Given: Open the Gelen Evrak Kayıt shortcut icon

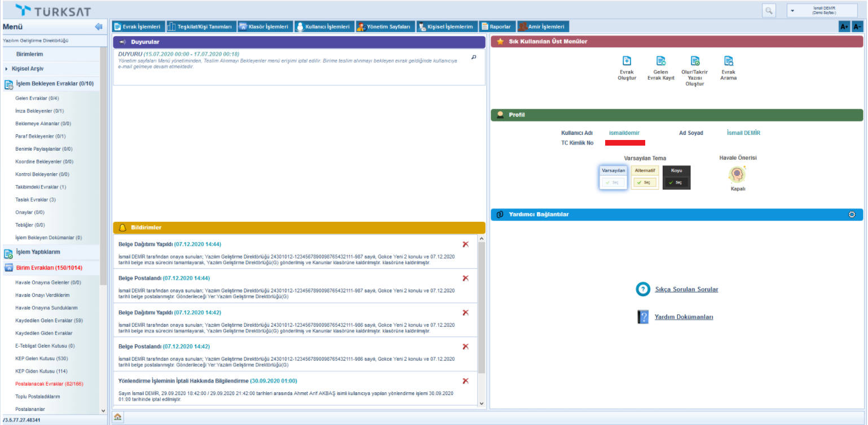Looking at the screenshot, I should [x=660, y=62].
